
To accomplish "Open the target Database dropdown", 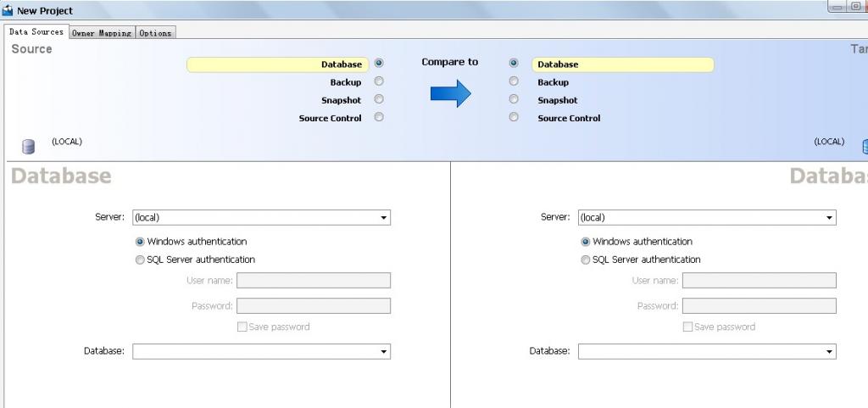I will click(x=829, y=351).
